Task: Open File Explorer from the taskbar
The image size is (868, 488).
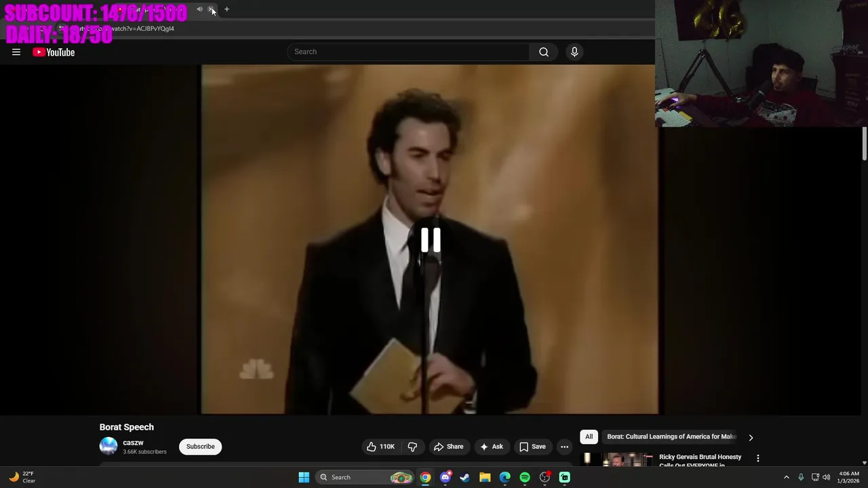Action: (x=485, y=477)
